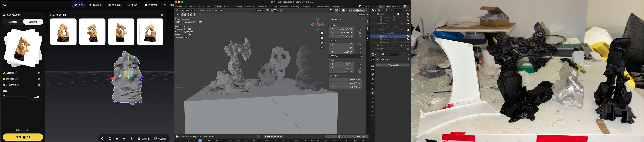This screenshot has width=644, height=142.
Task: Click the star favorite icon in Tripo
Action: pos(117,138)
